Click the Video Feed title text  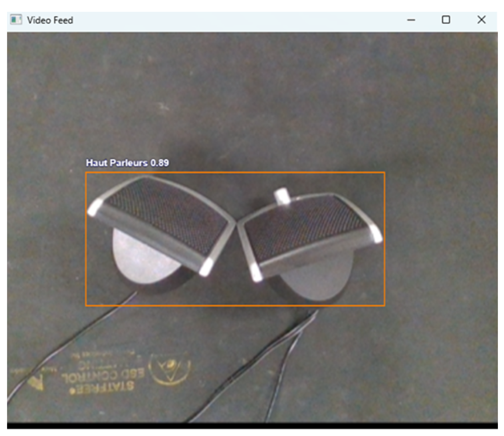click(50, 20)
